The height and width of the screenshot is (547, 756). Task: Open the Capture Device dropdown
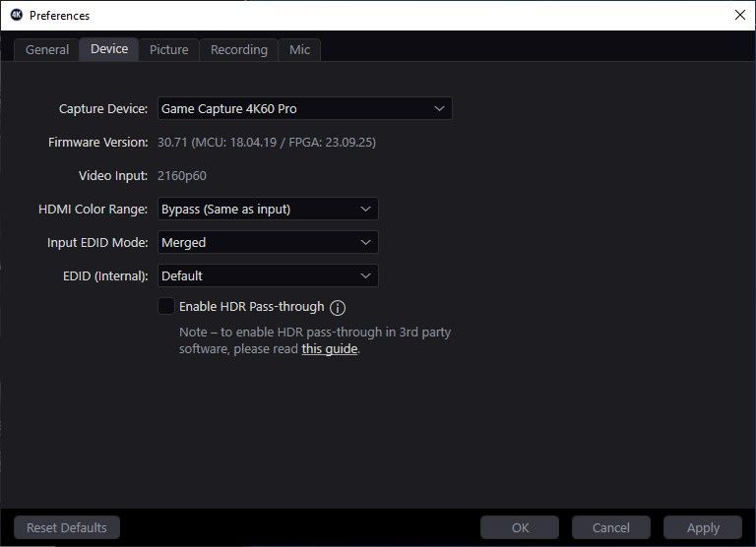(x=305, y=108)
